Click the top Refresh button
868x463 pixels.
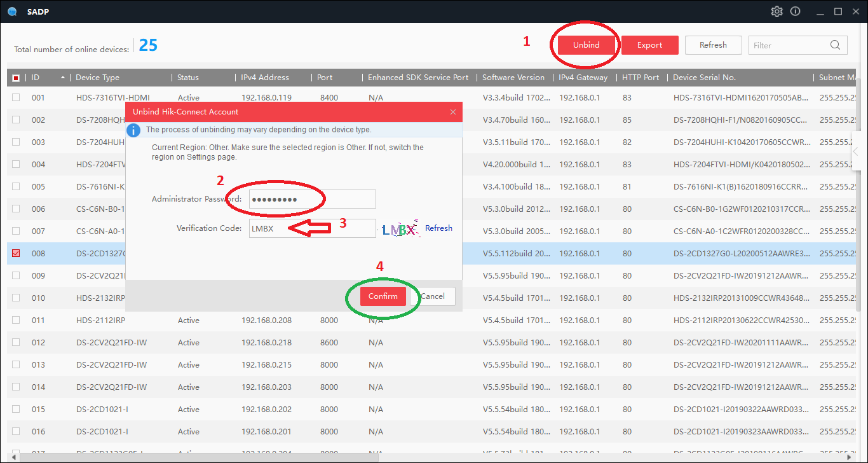pos(713,45)
